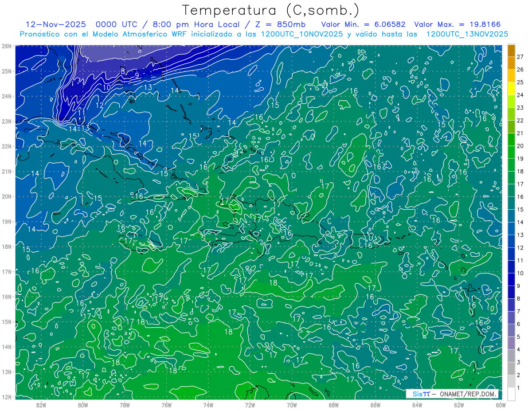Click the '60W' longitude axis label
The image size is (532, 411).
[x=501, y=404]
